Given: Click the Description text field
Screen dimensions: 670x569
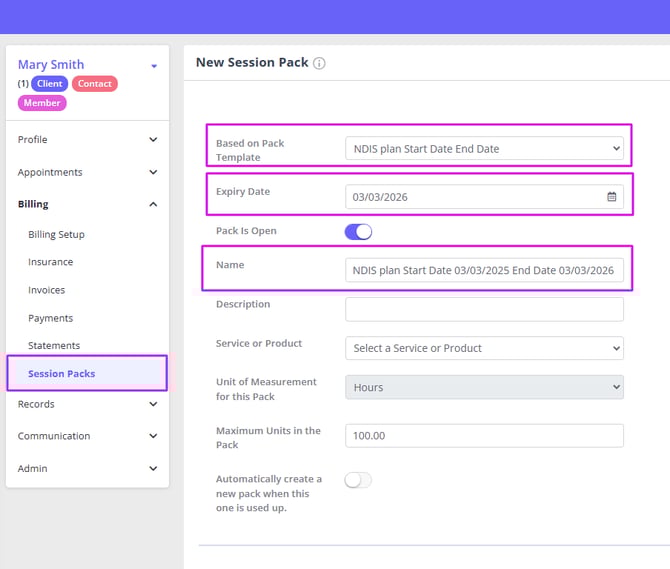Looking at the screenshot, I should [484, 309].
